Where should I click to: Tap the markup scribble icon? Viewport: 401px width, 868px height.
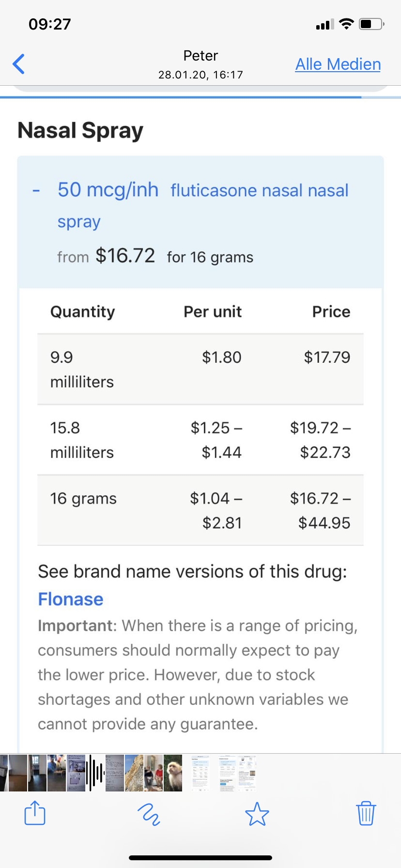(149, 814)
